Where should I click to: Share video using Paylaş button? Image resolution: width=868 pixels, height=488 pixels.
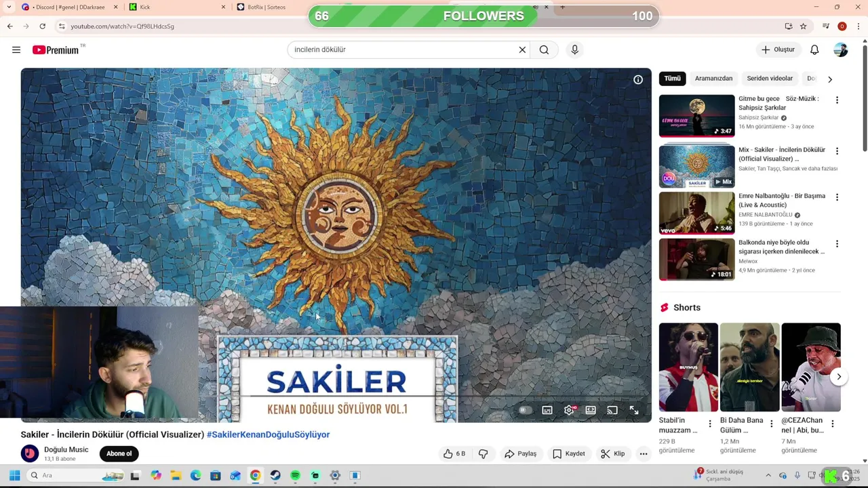pos(520,453)
